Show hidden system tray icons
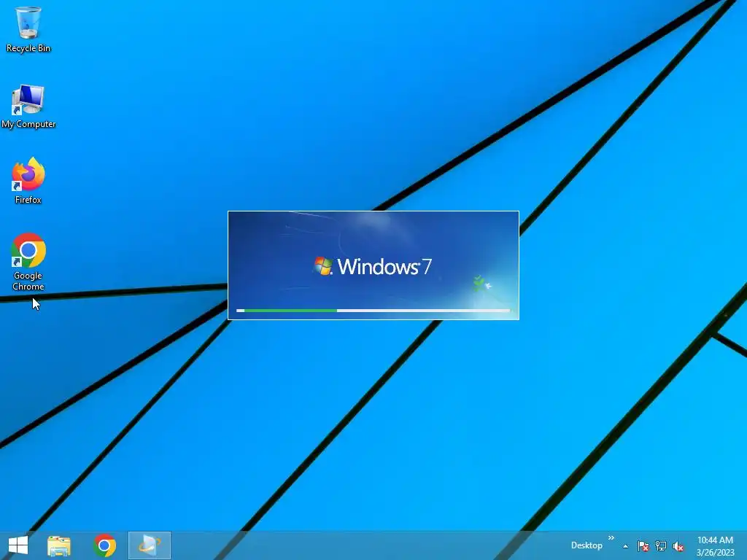 [x=625, y=546]
